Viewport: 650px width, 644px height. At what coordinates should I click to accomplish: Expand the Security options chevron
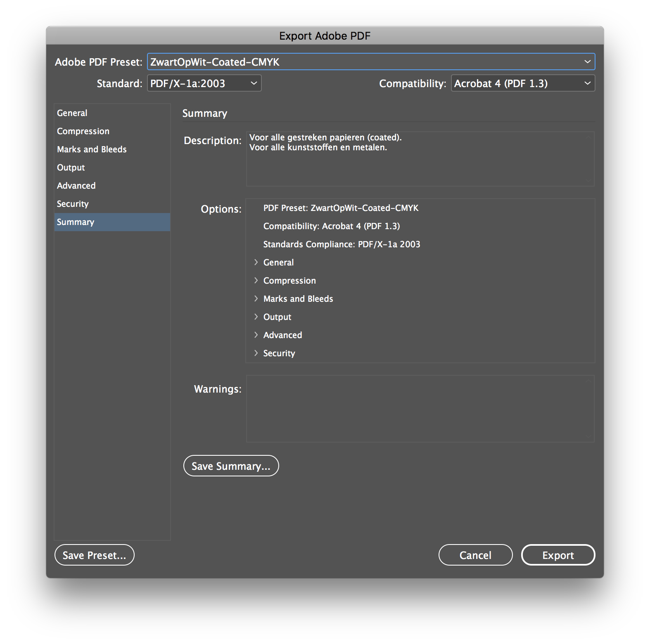pyautogui.click(x=256, y=353)
